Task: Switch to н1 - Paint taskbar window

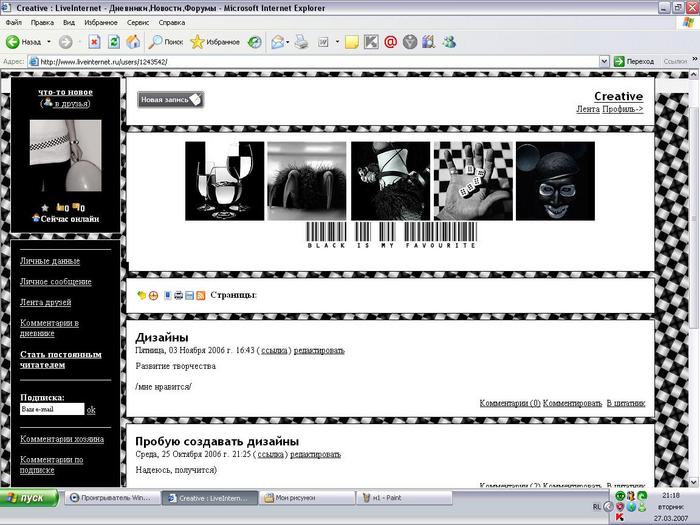Action: pyautogui.click(x=404, y=497)
